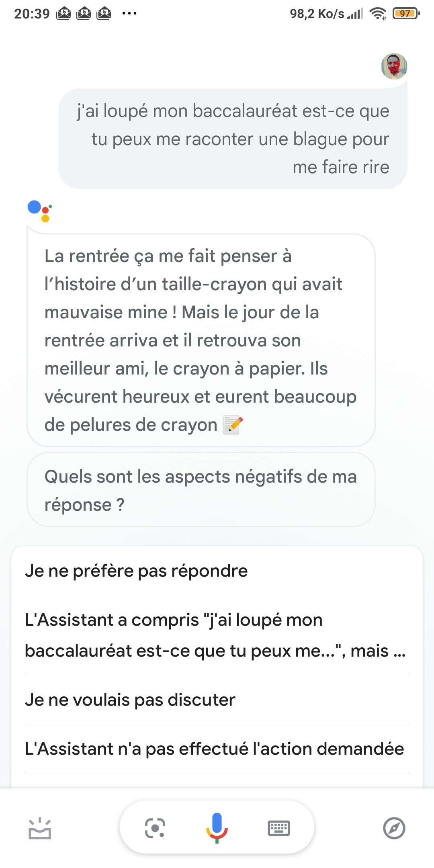This screenshot has height=868, width=434.
Task: Tap the Google Assistant logo
Action: [40, 211]
